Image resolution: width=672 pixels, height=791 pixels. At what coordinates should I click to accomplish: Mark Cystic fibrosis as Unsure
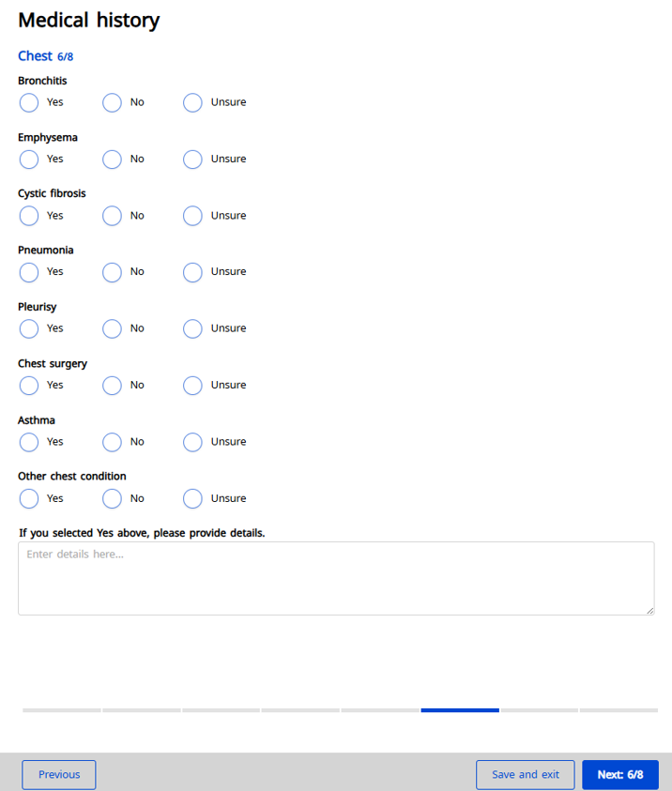click(x=192, y=216)
